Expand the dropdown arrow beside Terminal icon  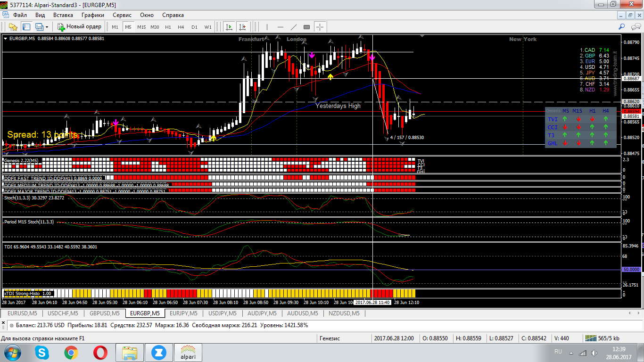[x=47, y=27]
